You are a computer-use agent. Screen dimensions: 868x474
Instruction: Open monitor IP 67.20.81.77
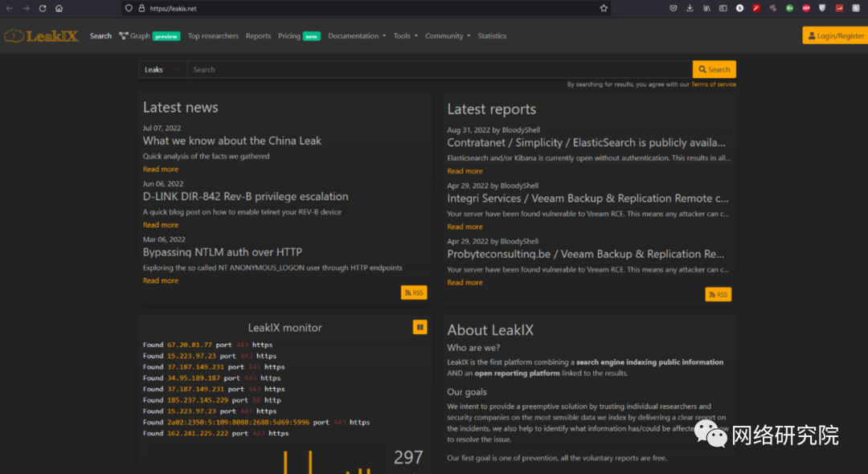tap(190, 345)
